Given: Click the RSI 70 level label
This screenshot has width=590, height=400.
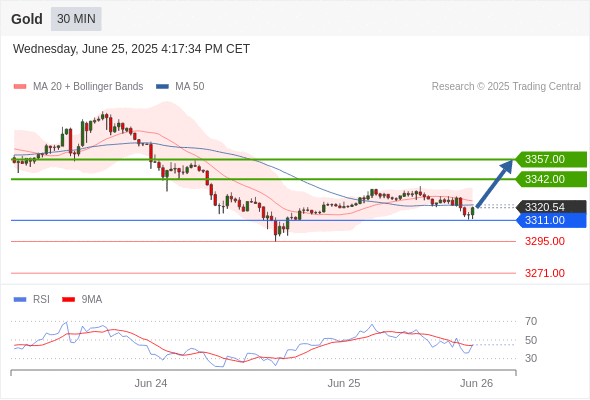Looking at the screenshot, I should click(531, 321).
